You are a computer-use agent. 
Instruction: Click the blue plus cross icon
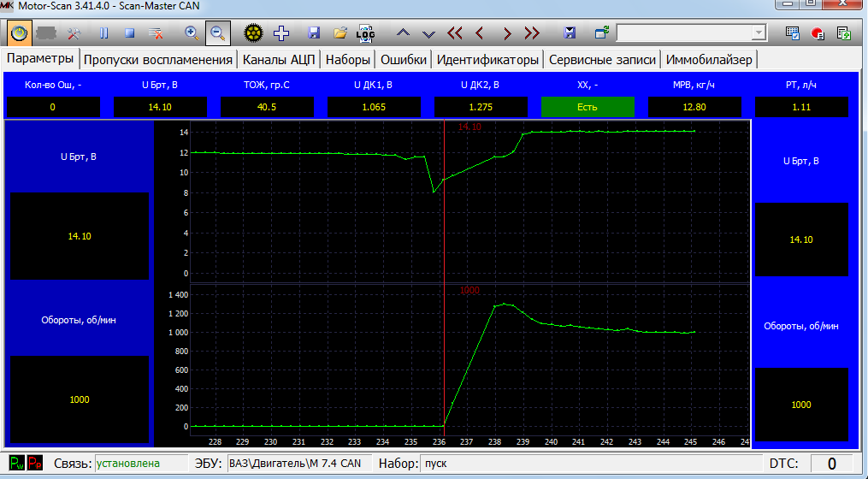pos(280,33)
